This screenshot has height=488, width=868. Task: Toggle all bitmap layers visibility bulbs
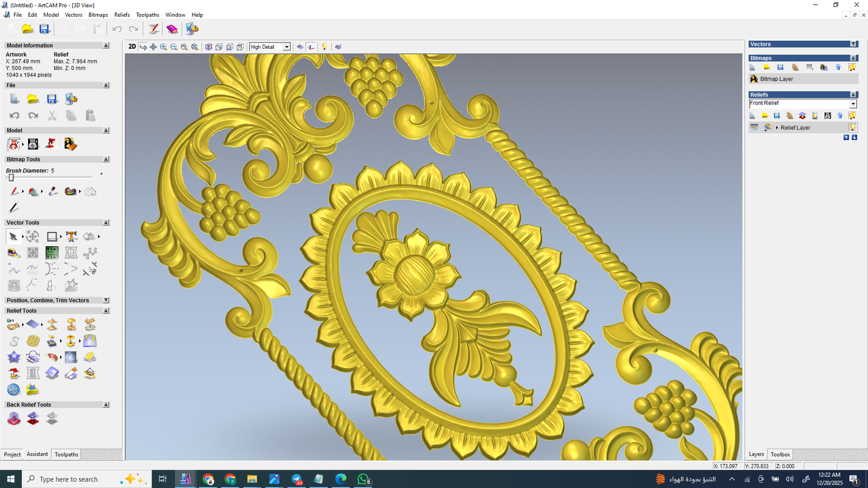(x=852, y=67)
